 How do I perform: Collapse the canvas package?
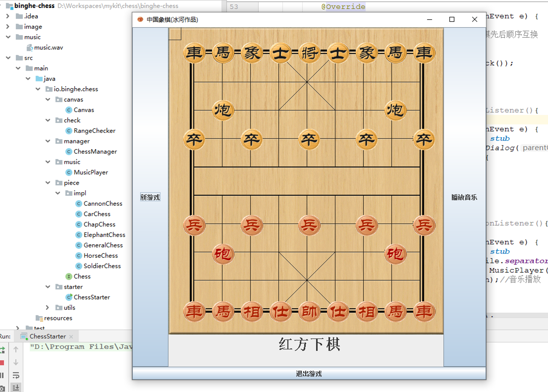pos(48,100)
